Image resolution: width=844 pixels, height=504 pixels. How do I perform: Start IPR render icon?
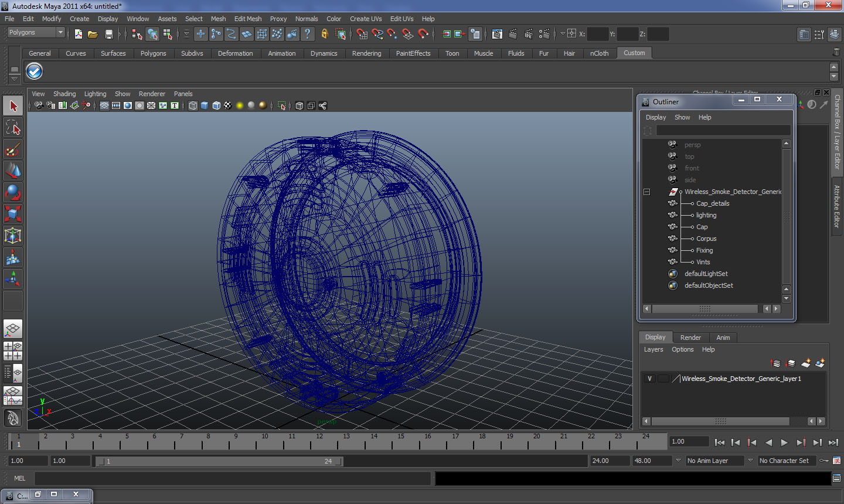(x=529, y=34)
